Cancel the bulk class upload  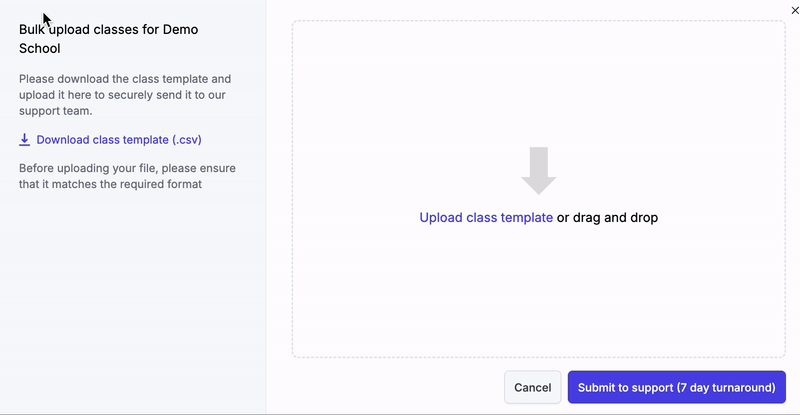pos(532,387)
